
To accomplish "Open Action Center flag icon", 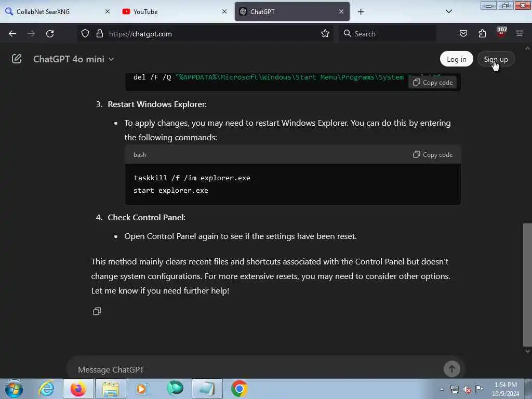I will (479, 389).
